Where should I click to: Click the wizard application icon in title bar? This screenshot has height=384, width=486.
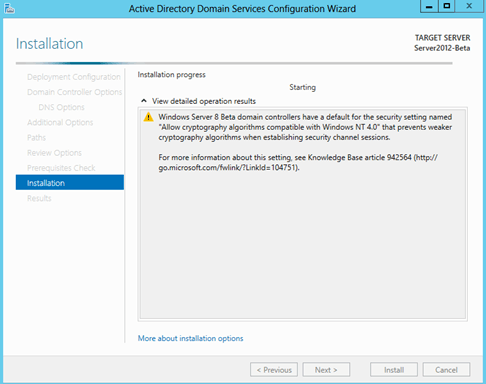pos(9,8)
